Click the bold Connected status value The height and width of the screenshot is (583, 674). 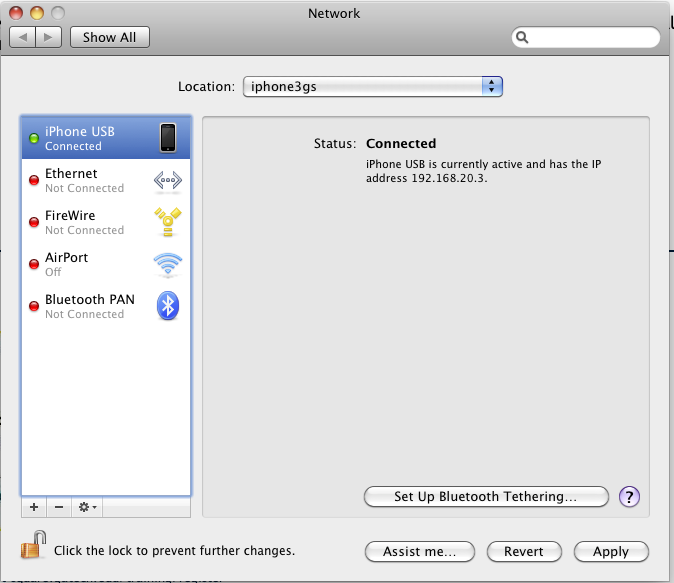[401, 144]
